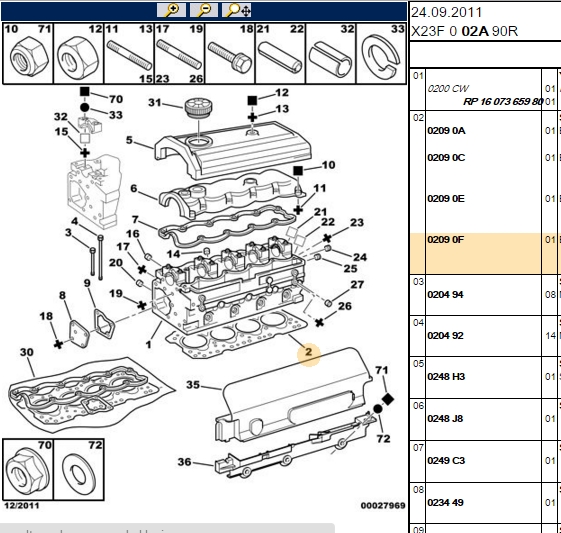Select the stud thumbnail labeled 17 19 23 26
Image resolution: width=561 pixels, height=533 pixels.
(x=180, y=53)
